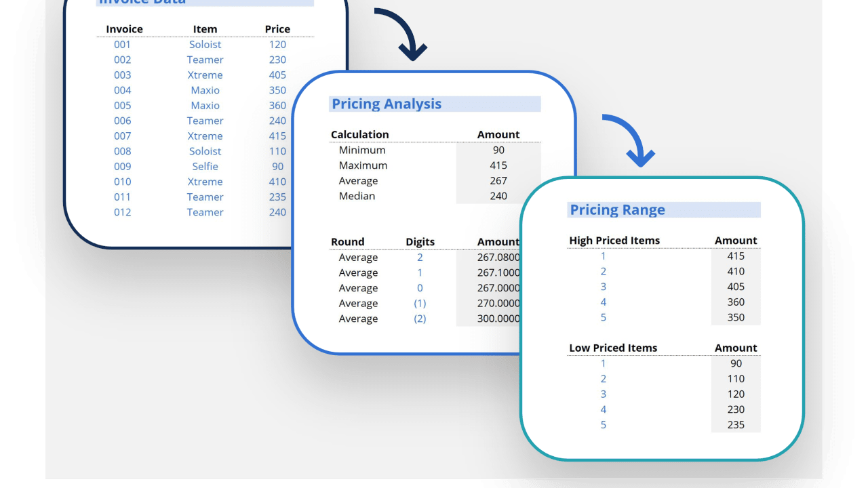Select the Maximum amount of 415
This screenshot has height=488, width=868.
498,165
